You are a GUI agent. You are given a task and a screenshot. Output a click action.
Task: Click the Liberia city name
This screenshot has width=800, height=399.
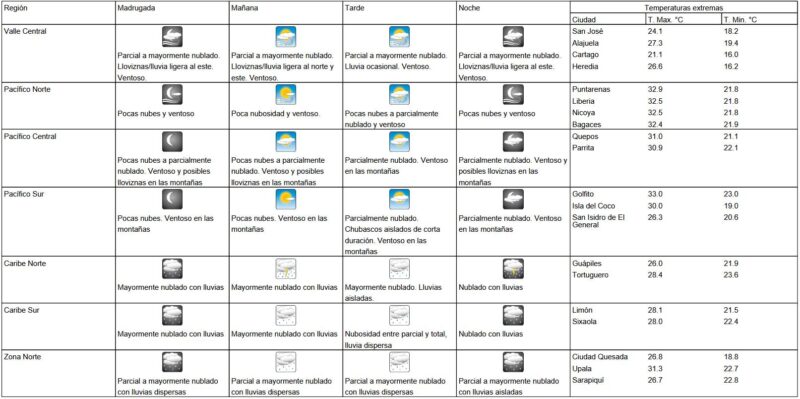pyautogui.click(x=584, y=101)
